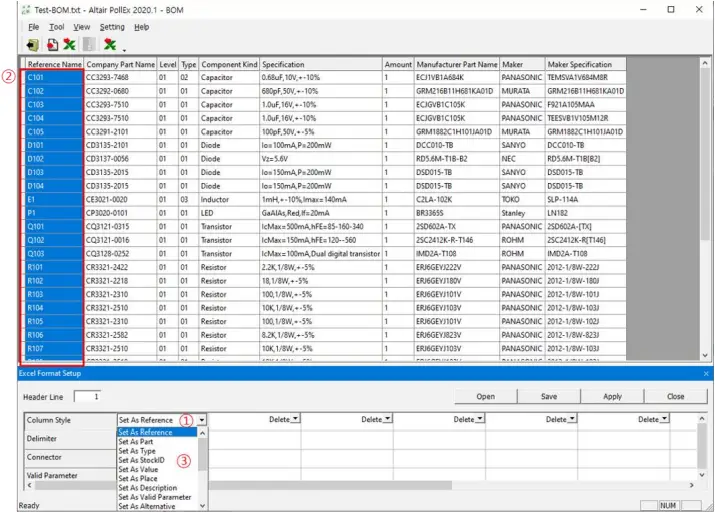Click the Inductor component kind cell

229,200
